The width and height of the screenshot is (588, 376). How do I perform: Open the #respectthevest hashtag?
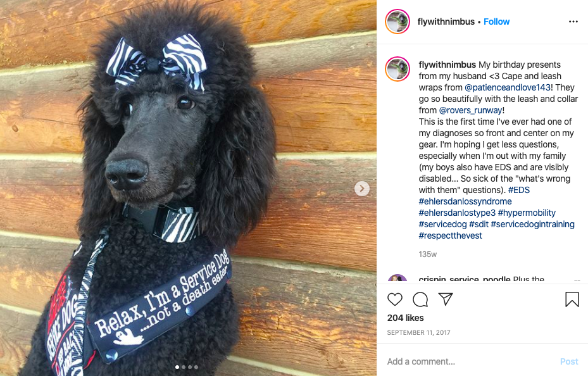pyautogui.click(x=450, y=236)
